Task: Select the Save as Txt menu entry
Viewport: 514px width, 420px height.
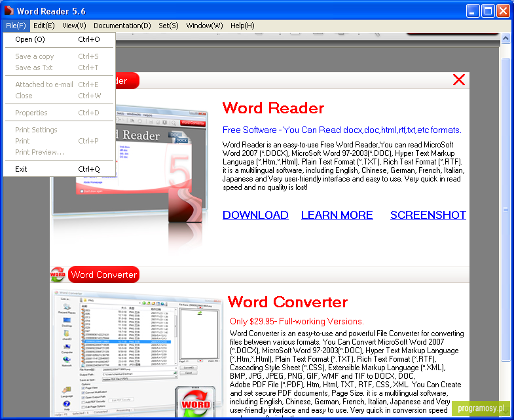Action: point(59,67)
